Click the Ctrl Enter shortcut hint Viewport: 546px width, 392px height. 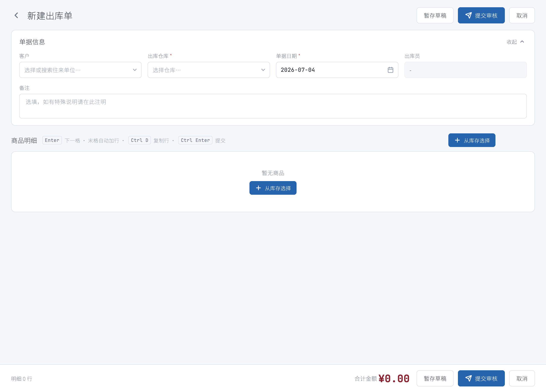click(195, 140)
